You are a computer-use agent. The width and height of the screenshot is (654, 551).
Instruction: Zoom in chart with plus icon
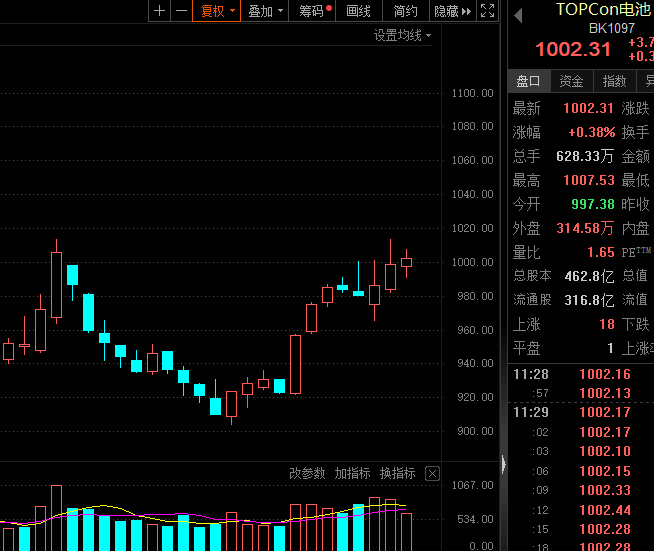click(159, 11)
